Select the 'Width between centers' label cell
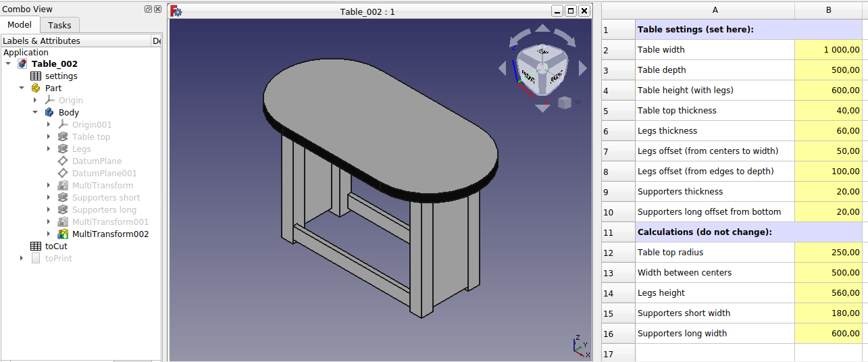Image resolution: width=868 pixels, height=362 pixels. (715, 273)
